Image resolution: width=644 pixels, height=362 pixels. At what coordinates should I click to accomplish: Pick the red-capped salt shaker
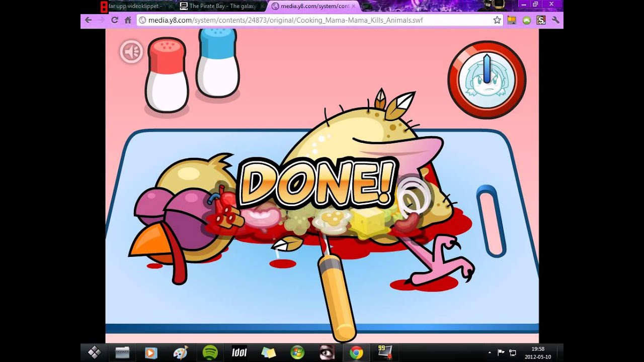(x=167, y=75)
